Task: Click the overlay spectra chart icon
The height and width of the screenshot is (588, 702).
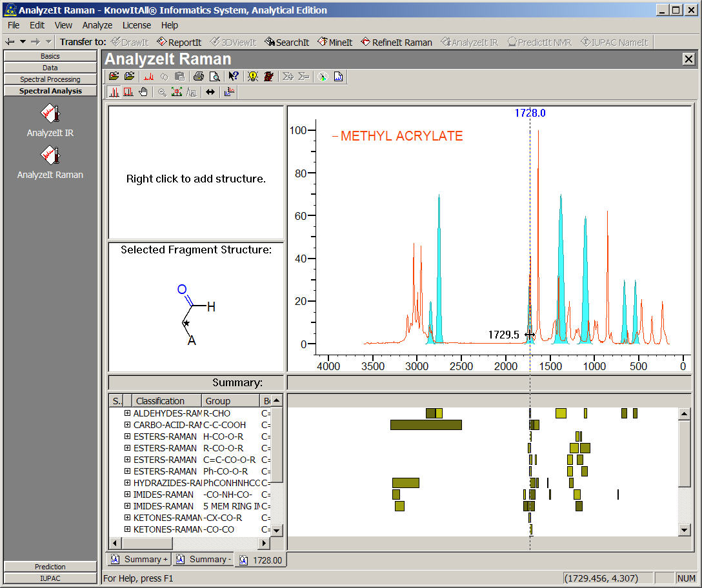Action: [x=229, y=92]
